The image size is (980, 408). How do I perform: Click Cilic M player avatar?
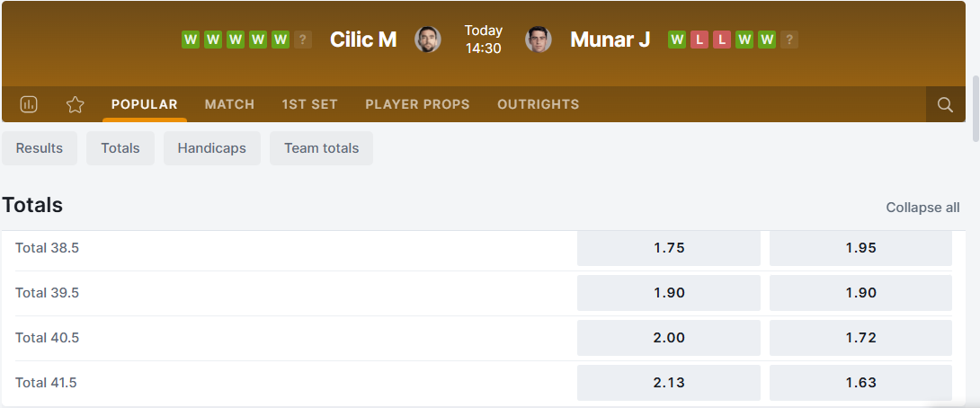tap(428, 40)
